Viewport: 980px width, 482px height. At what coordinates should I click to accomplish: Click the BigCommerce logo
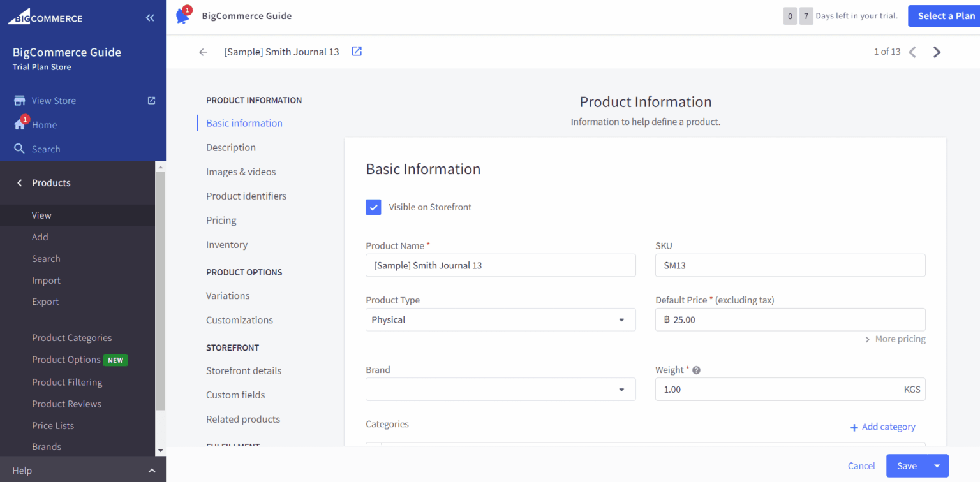(45, 16)
